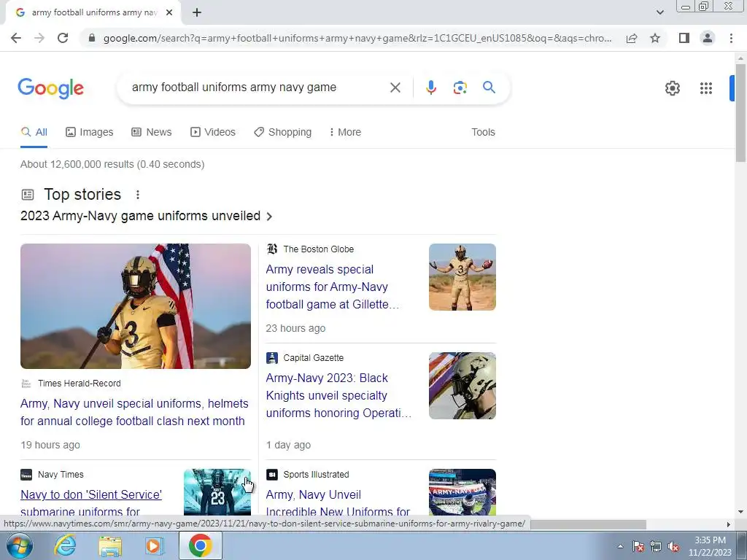747x560 pixels.
Task: Open Top stories three-dot options
Action: pos(138,195)
